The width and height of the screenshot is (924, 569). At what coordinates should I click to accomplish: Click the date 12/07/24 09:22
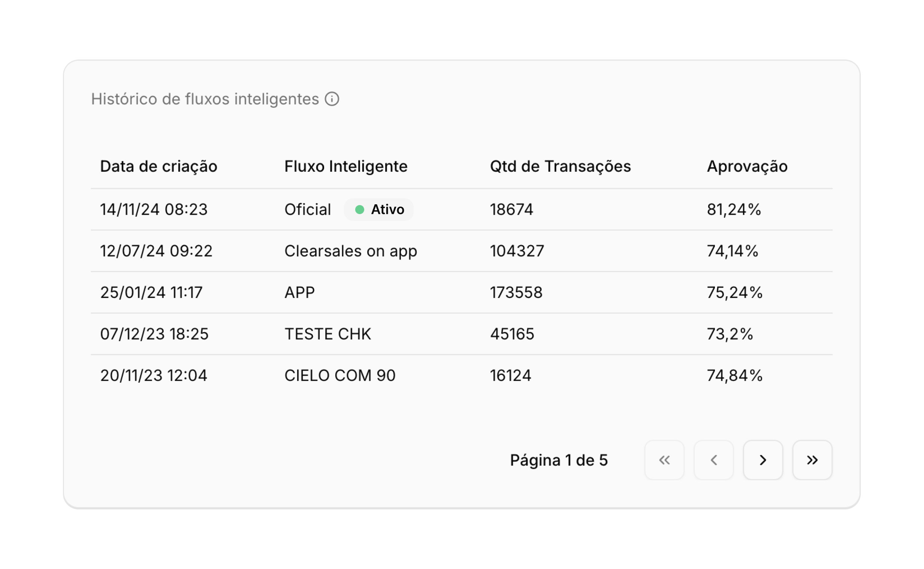coord(156,251)
